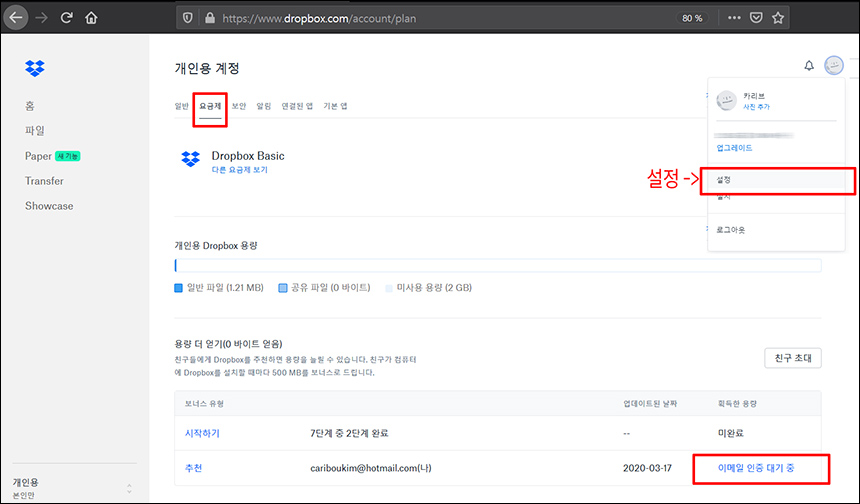Click the 2020-03-17 date cell
This screenshot has height=504, width=860.
coord(647,468)
